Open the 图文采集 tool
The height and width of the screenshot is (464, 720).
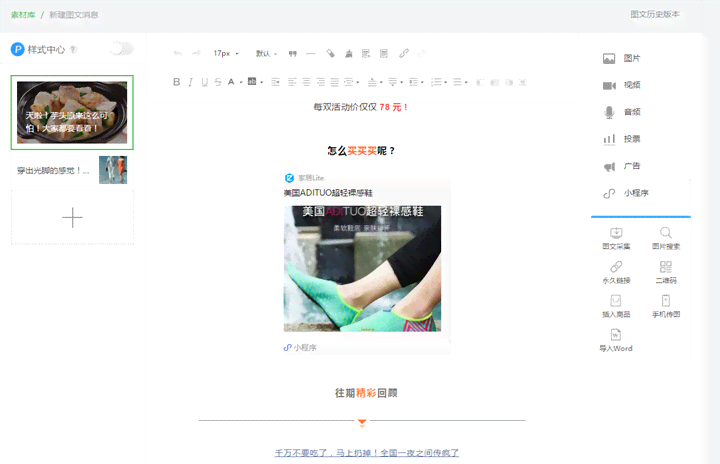(x=616, y=238)
